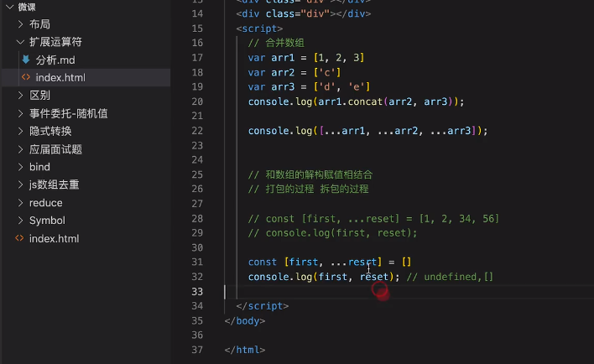This screenshot has height=364, width=594.
Task: Select index.html inside 扩展运算符 folder
Action: (60, 78)
